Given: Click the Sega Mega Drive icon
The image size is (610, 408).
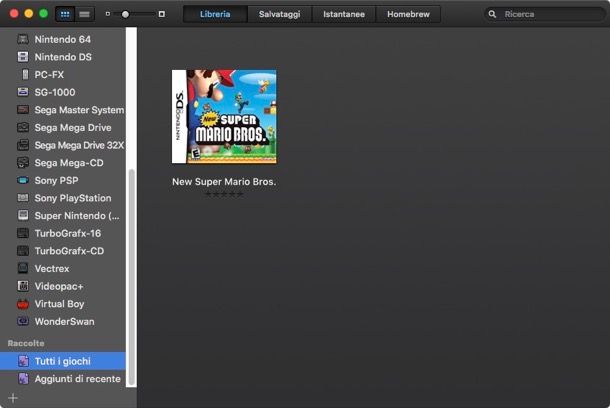Looking at the screenshot, I should click(23, 127).
